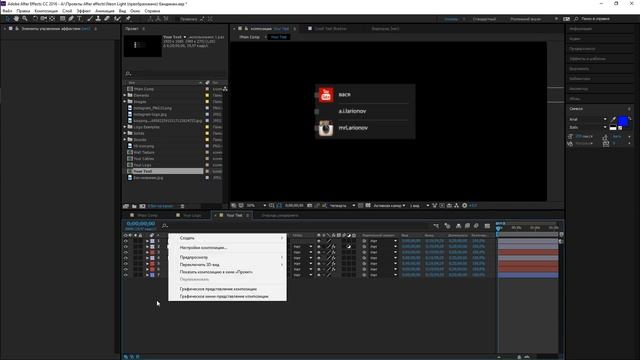This screenshot has height=360, width=640.
Task: Hide layer 6 with its eye icon
Action: 126,269
